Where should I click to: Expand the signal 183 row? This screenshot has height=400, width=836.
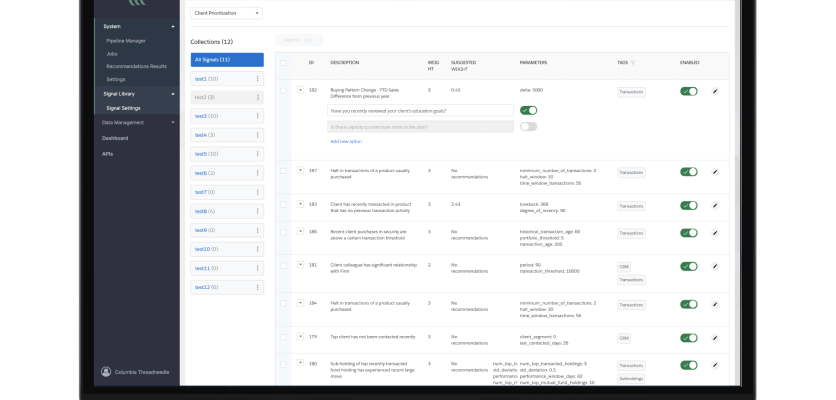300,204
